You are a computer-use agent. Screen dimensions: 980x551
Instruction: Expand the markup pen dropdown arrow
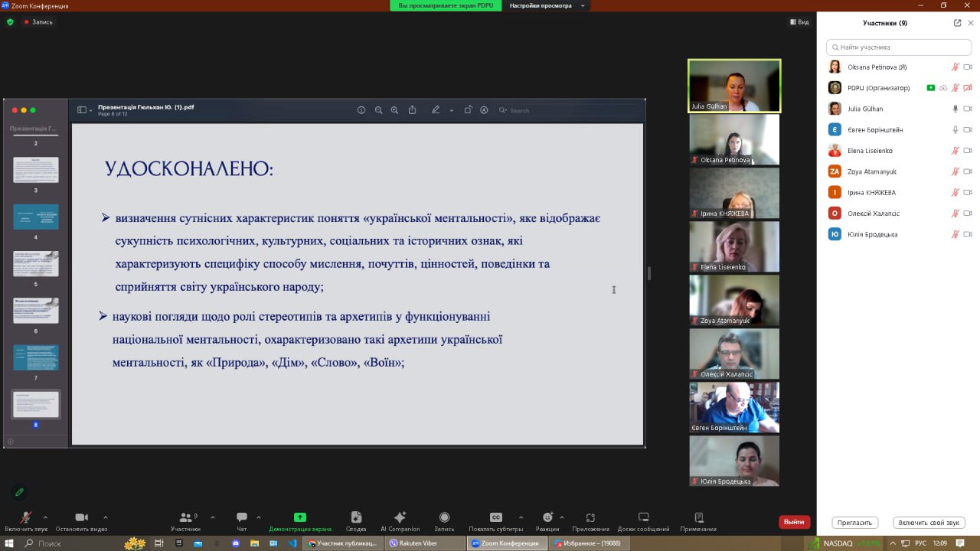[x=452, y=110]
